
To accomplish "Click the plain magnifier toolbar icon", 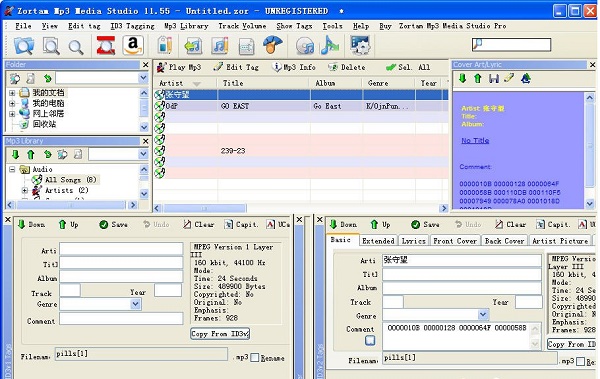I will pyautogui.click(x=76, y=47).
